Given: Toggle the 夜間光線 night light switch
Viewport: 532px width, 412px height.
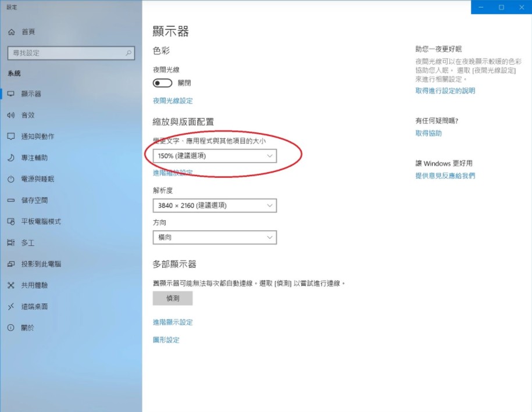Looking at the screenshot, I should (x=162, y=83).
